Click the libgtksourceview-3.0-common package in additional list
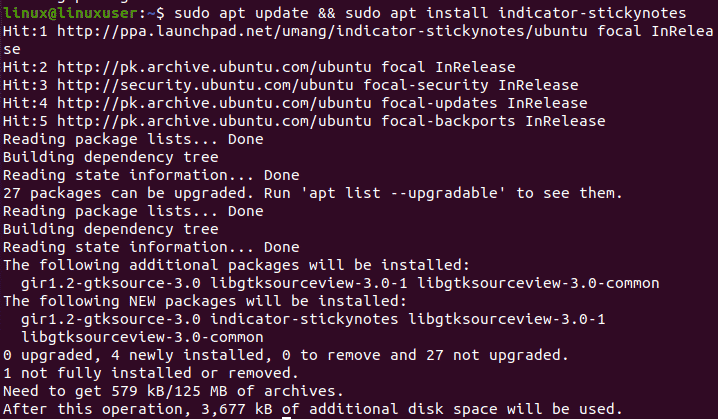The height and width of the screenshot is (419, 718). [538, 283]
